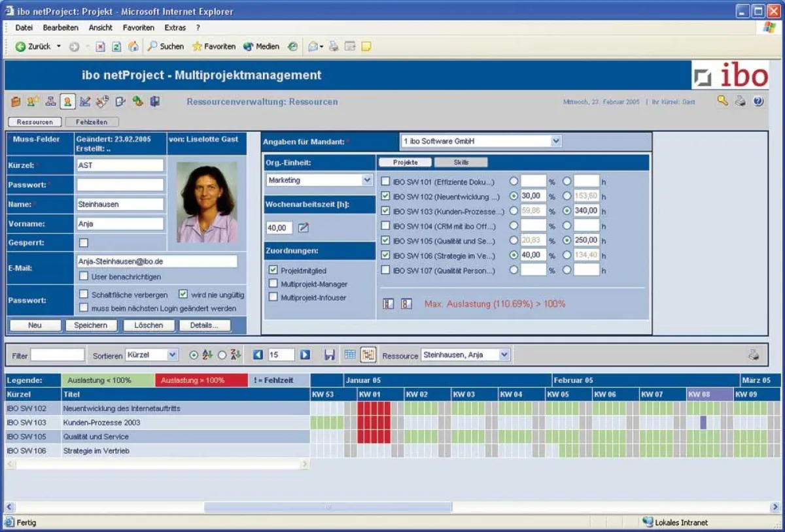Open the Ressource Steinhausen, Anja dropdown

click(x=504, y=355)
